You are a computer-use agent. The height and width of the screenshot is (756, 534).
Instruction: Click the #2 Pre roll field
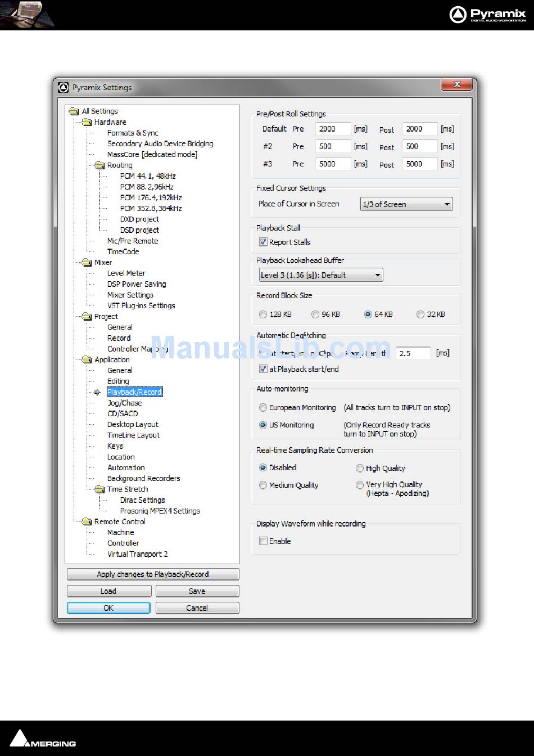tap(333, 146)
